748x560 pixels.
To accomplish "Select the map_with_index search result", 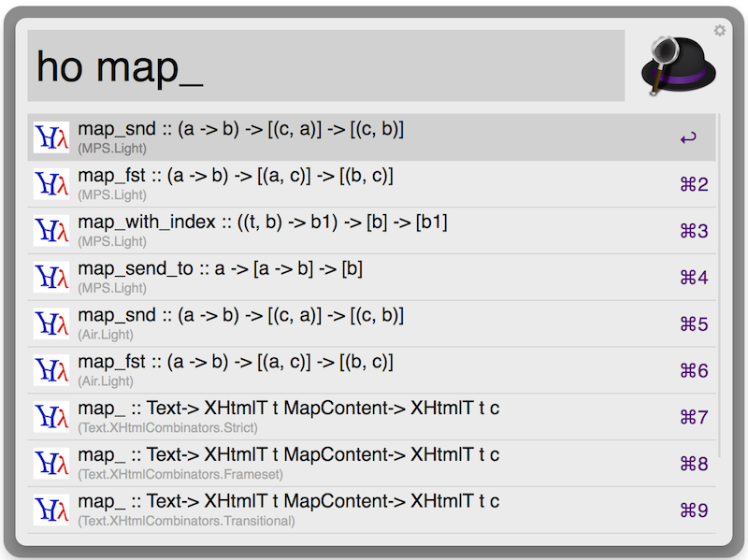I will 262,230.
